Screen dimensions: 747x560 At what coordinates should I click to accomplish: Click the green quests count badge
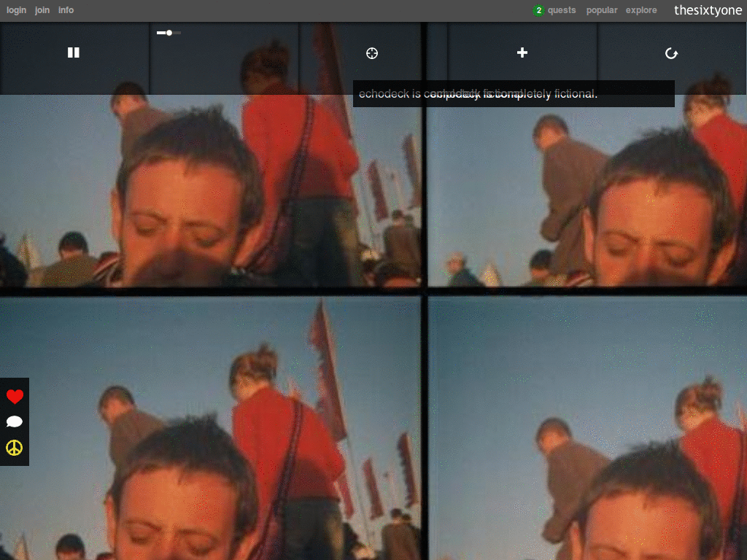pyautogui.click(x=539, y=10)
